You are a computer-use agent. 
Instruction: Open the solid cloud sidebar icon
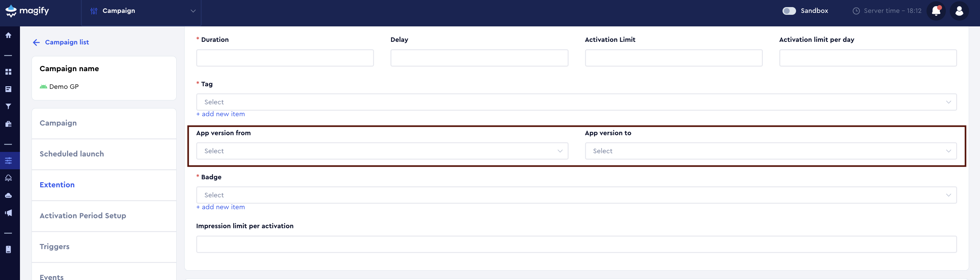pos(8,195)
